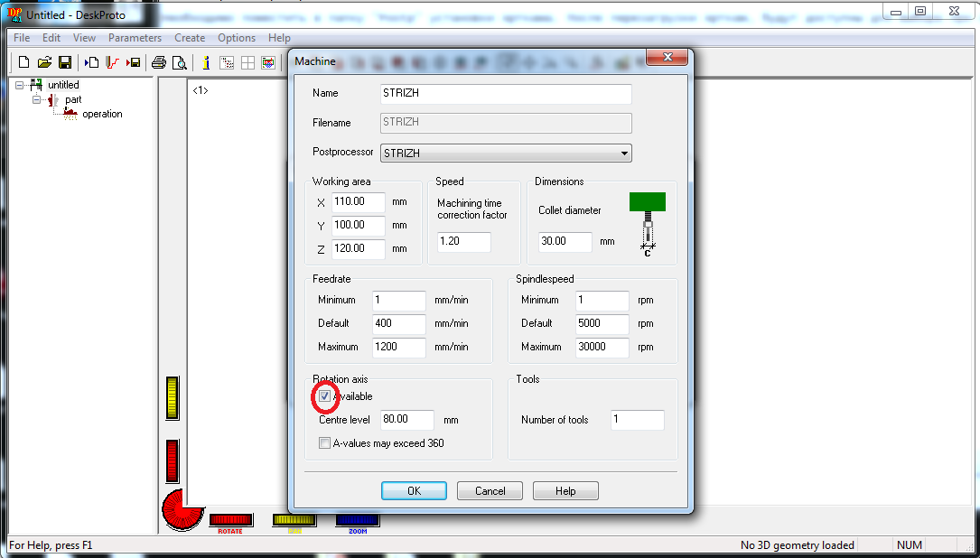Click the Open file folder icon
Viewport: 980px width, 558px height.
44,62
